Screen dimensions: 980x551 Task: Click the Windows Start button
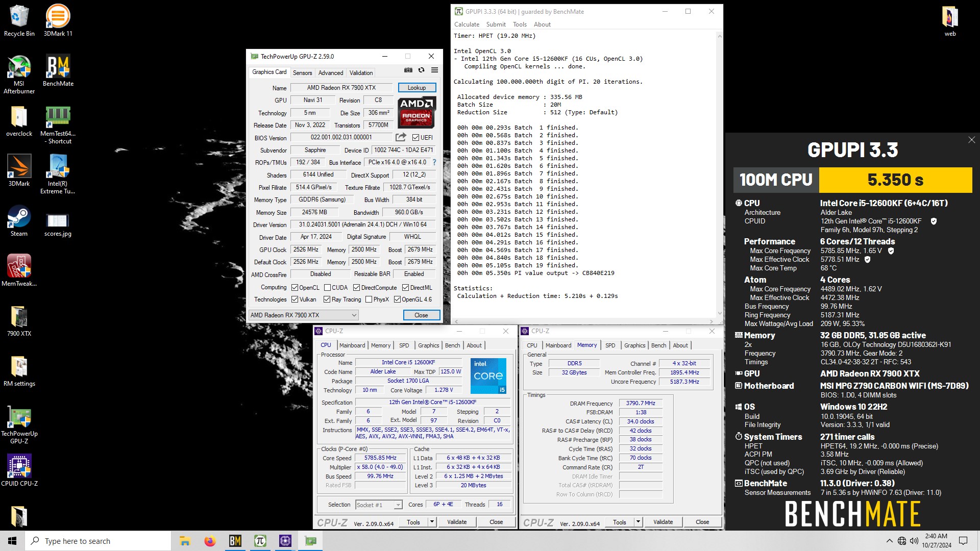tap(12, 541)
